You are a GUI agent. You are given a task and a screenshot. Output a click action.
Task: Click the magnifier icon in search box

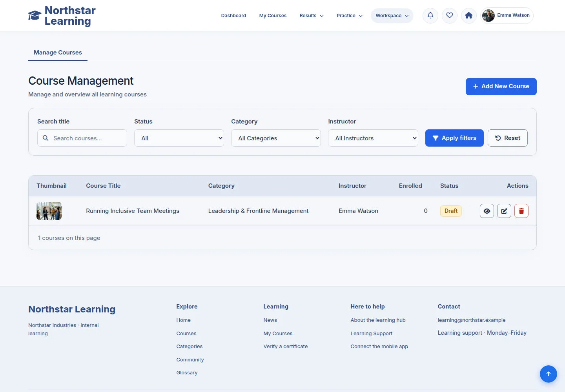click(x=46, y=138)
